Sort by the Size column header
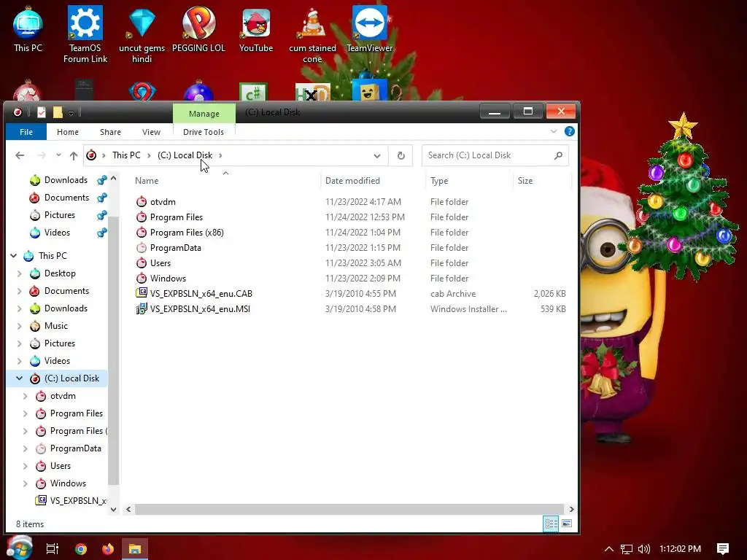Viewport: 747px width, 560px height. [542, 181]
